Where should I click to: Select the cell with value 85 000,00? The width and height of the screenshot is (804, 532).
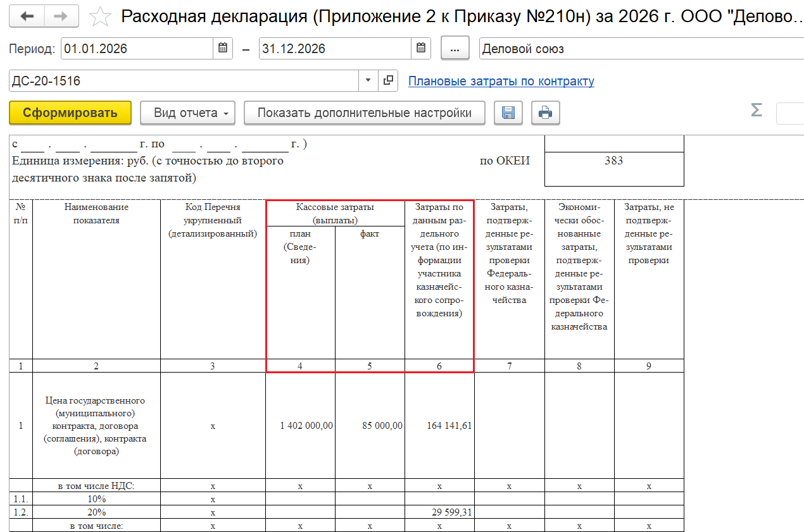370,426
